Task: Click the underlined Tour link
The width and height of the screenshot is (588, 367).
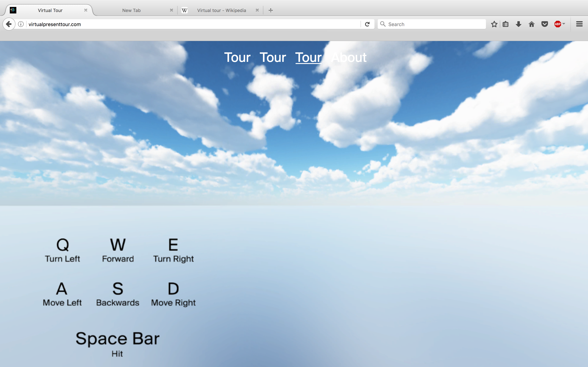Action: (308, 57)
